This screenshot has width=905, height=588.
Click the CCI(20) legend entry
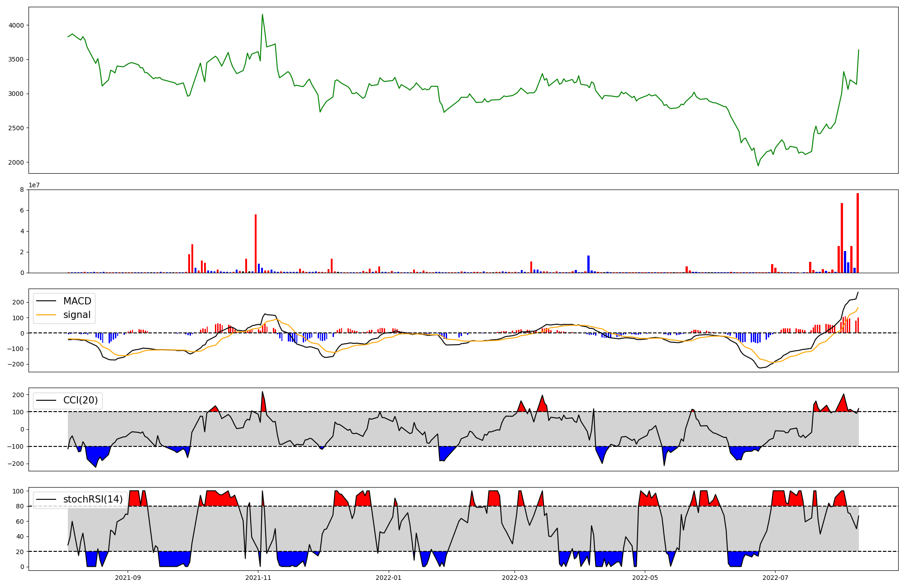click(x=80, y=401)
